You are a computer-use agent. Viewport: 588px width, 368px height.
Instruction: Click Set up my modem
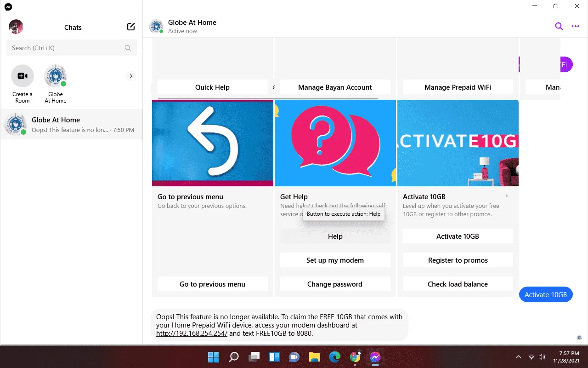[x=335, y=260]
